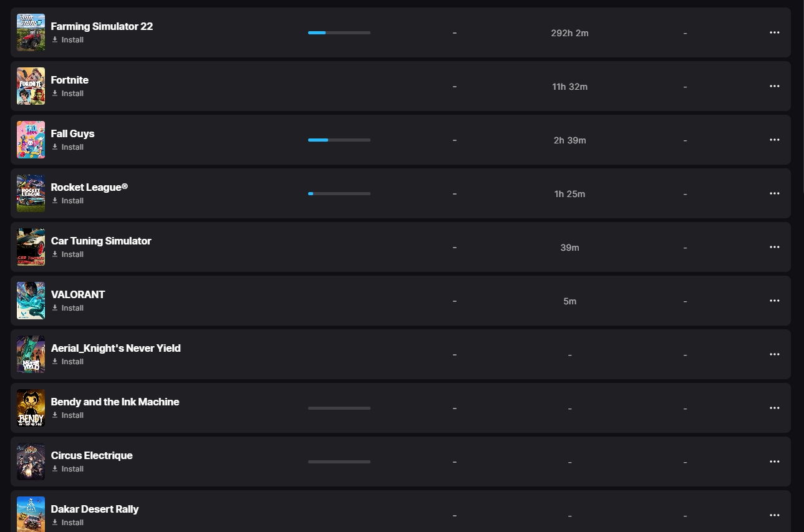Click Install under Dakar Desert Rally
Image resolution: width=804 pixels, height=532 pixels.
point(67,523)
